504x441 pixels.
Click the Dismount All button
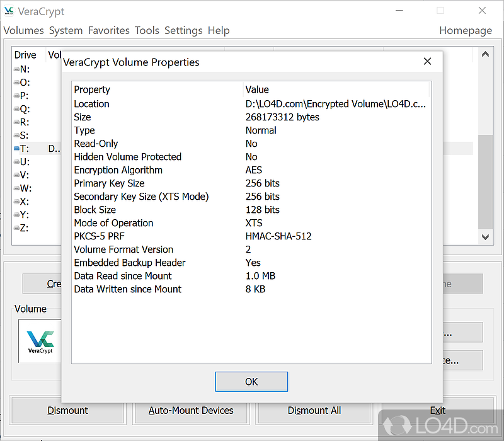(314, 410)
